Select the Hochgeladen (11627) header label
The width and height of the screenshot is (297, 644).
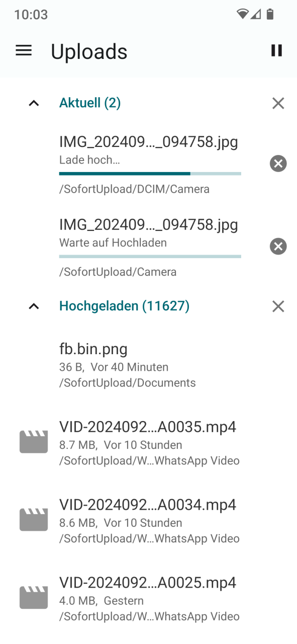[x=124, y=306]
